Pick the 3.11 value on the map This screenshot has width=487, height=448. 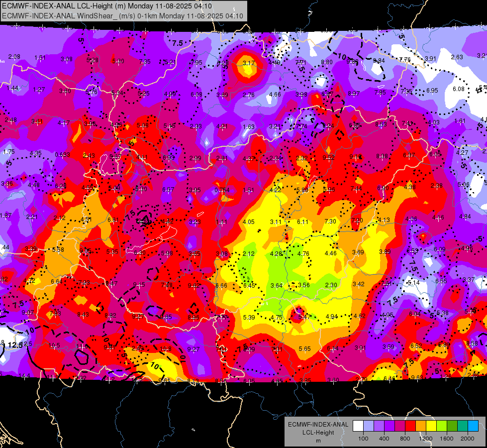point(276,222)
